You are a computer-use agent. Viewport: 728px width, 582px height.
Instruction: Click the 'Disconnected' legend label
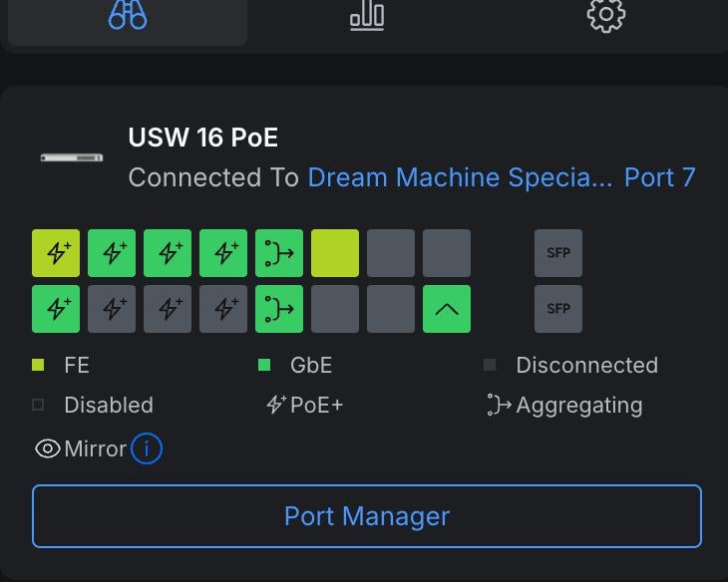(586, 366)
